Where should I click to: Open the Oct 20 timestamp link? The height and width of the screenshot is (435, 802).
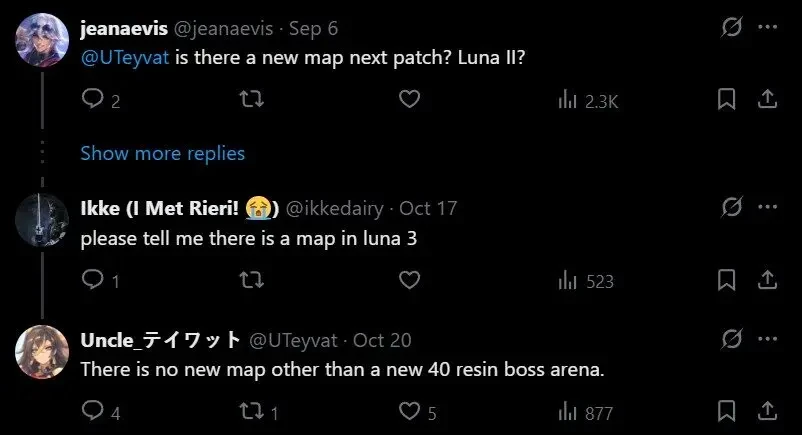(382, 340)
